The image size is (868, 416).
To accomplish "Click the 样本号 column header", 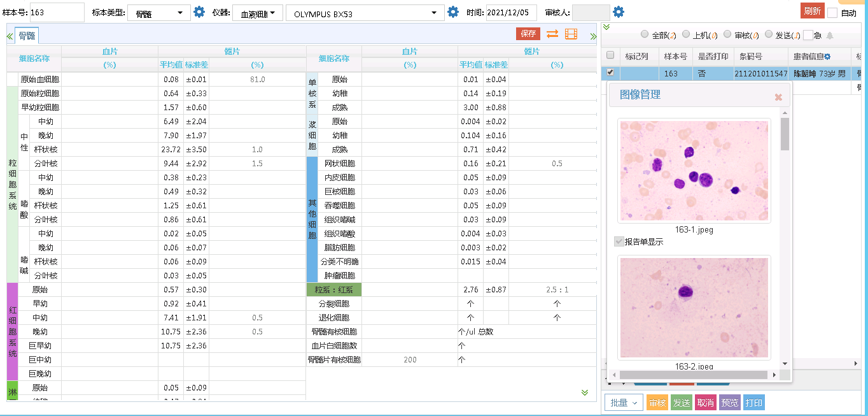I will coord(675,56).
